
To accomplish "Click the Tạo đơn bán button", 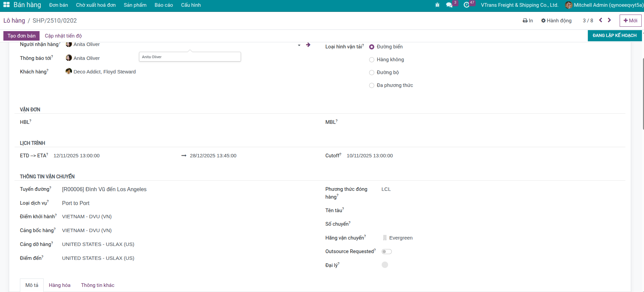I will 22,36.
